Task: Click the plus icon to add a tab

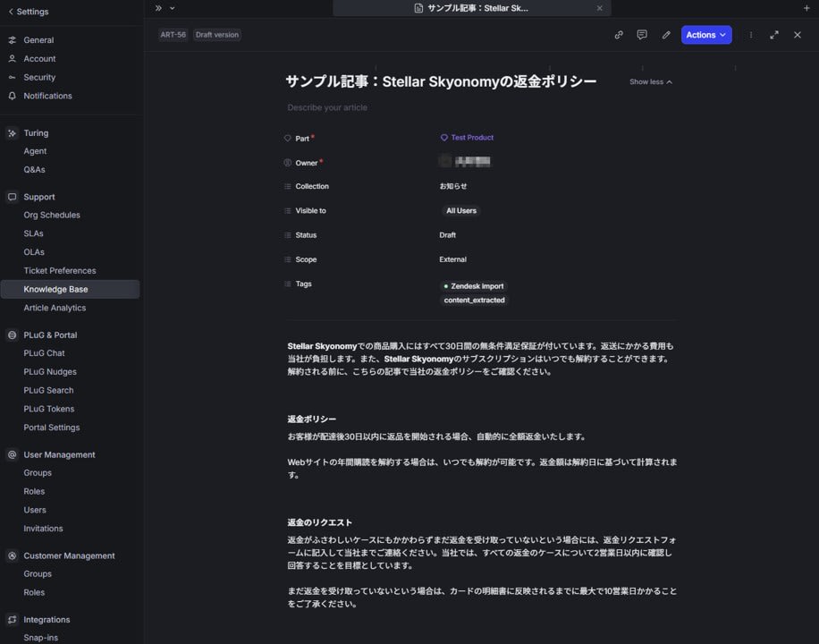Action: (x=806, y=8)
